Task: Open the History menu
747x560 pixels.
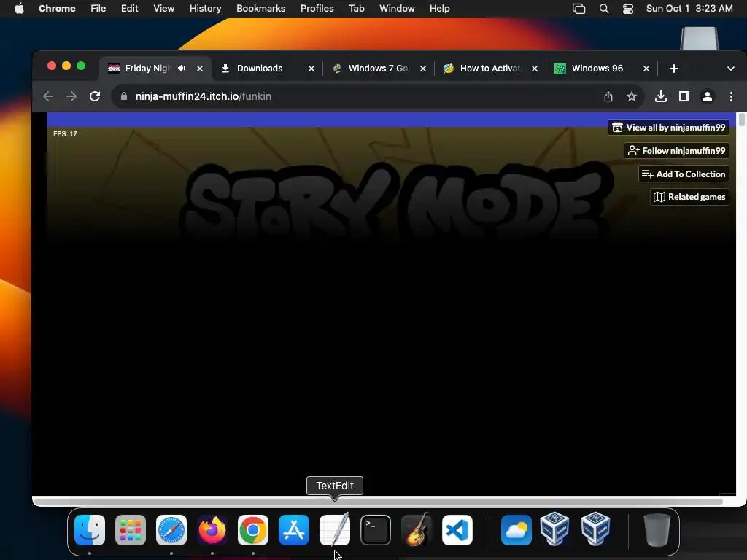Action: point(205,9)
